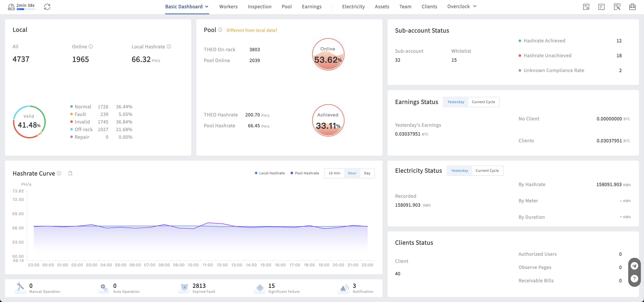This screenshot has height=302, width=644.
Task: Export the Hashrate Curve data icon
Action: click(70, 173)
